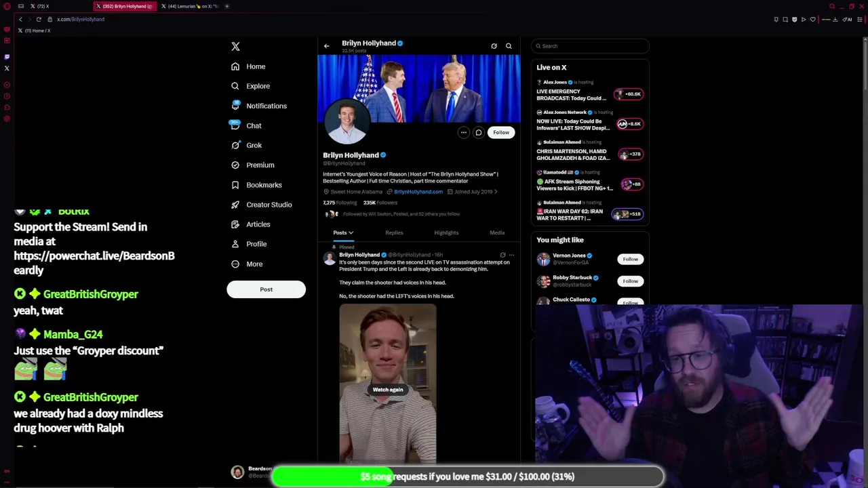
Task: Open the profile three-dot options menu
Action: point(464,133)
